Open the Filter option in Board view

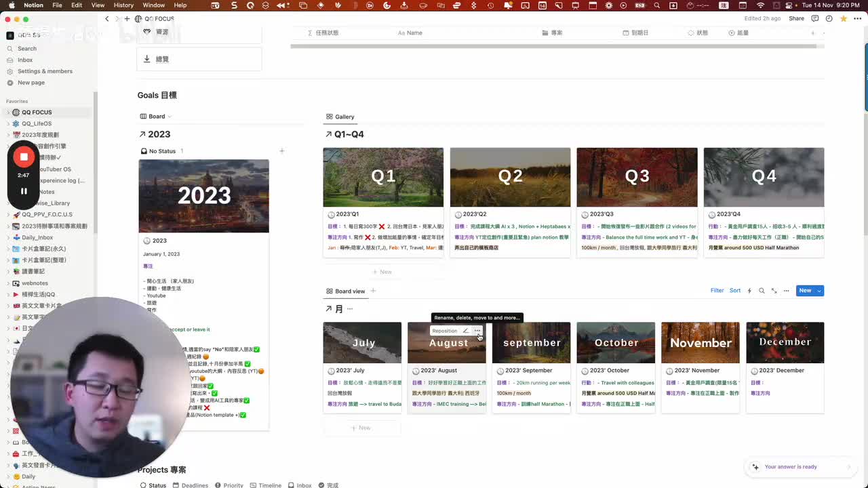coord(717,291)
